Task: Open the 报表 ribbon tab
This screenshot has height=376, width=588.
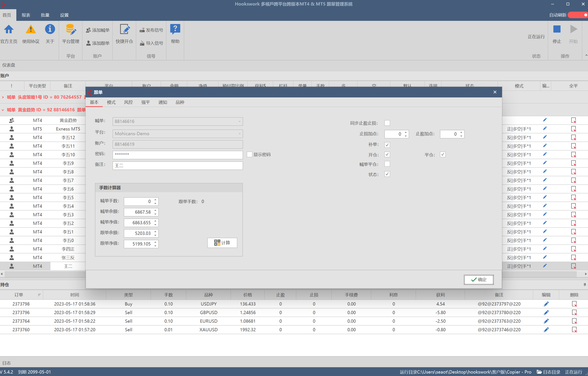Action: (x=26, y=15)
